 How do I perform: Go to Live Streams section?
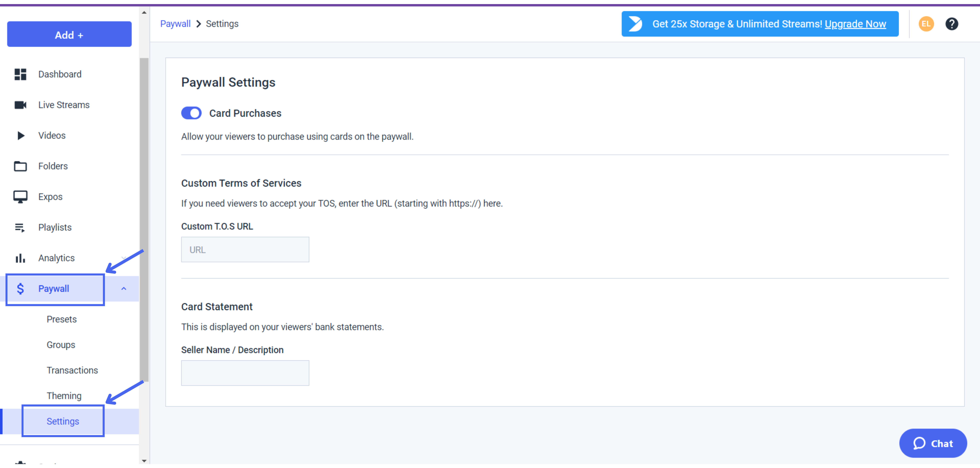(64, 105)
